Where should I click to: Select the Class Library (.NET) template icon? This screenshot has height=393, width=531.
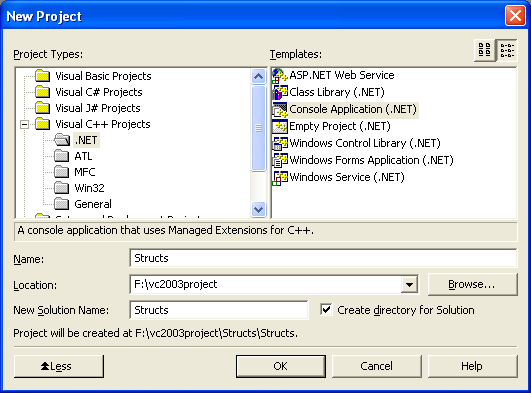click(x=280, y=92)
